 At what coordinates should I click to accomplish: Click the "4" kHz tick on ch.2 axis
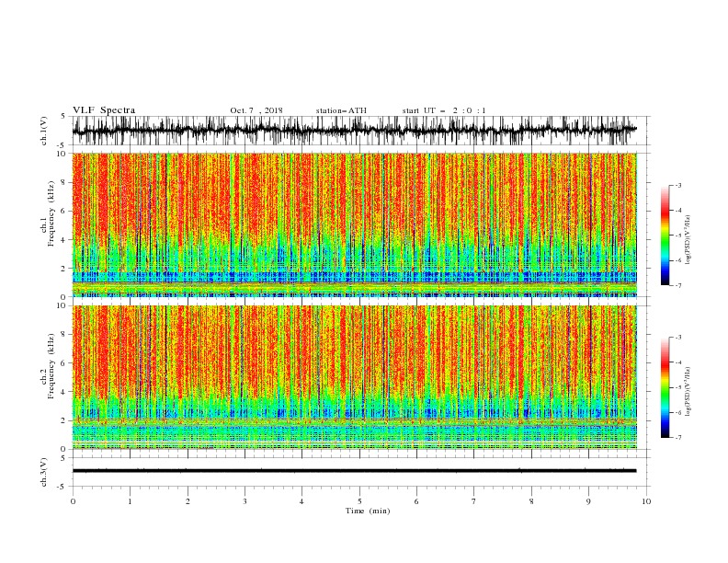point(64,392)
